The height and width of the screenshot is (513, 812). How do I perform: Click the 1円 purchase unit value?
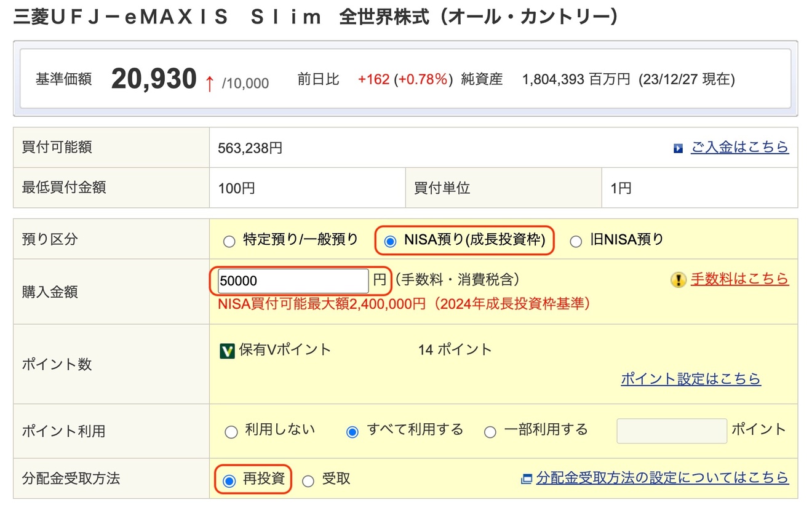tap(621, 188)
